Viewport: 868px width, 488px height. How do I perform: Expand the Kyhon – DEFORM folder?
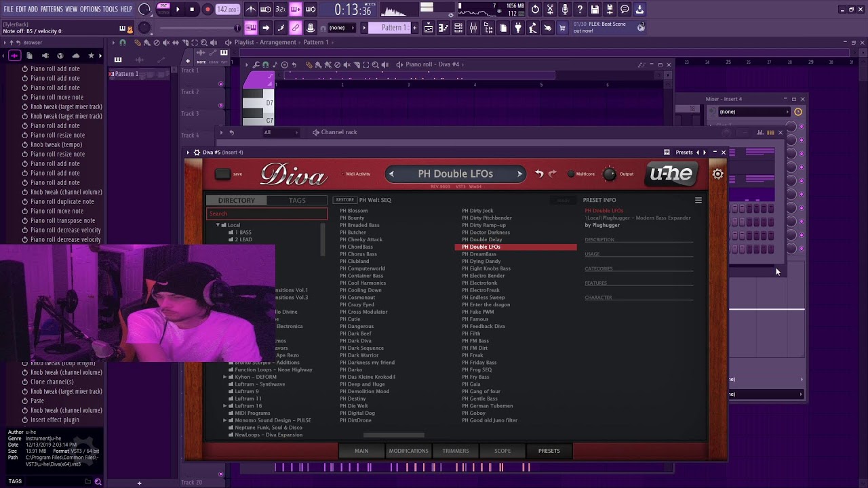225,377
